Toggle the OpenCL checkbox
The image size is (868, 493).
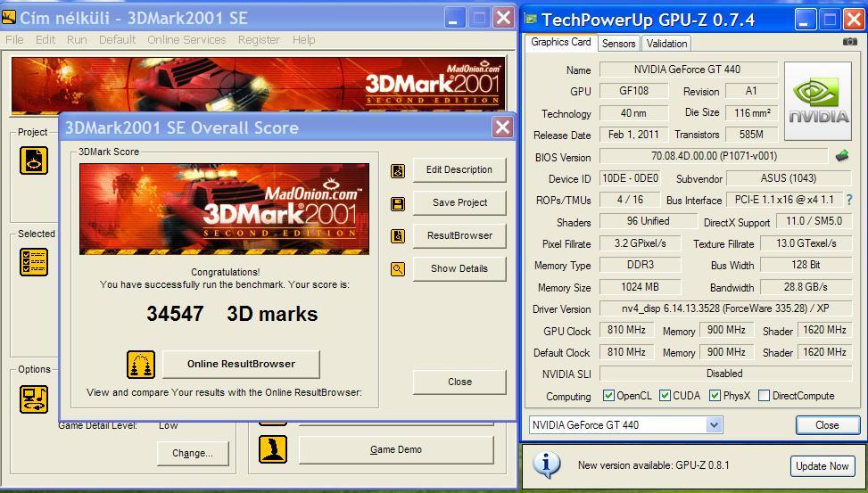[608, 396]
